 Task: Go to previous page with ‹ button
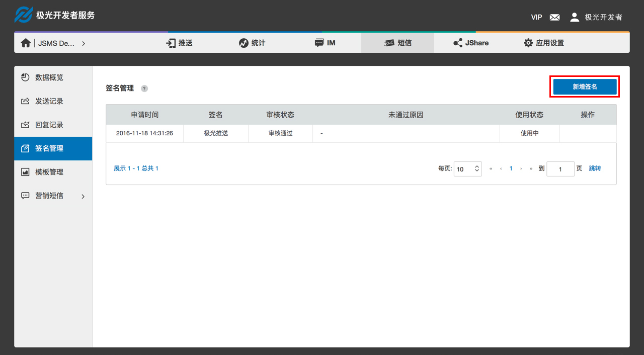coord(501,168)
